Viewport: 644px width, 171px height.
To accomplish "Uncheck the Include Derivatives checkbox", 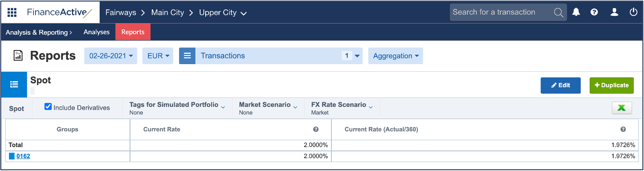I will click(x=48, y=107).
